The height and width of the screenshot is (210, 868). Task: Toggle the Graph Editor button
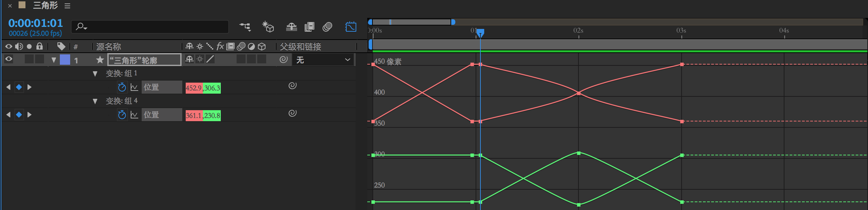click(x=350, y=27)
